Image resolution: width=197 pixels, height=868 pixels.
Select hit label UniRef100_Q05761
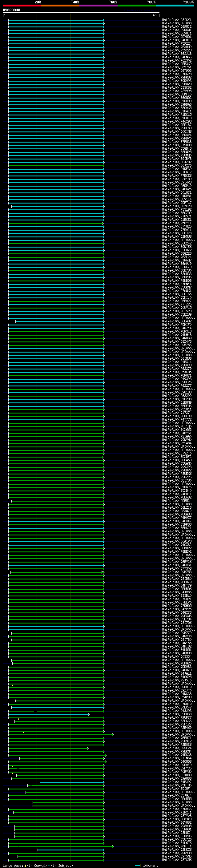pos(177,67)
